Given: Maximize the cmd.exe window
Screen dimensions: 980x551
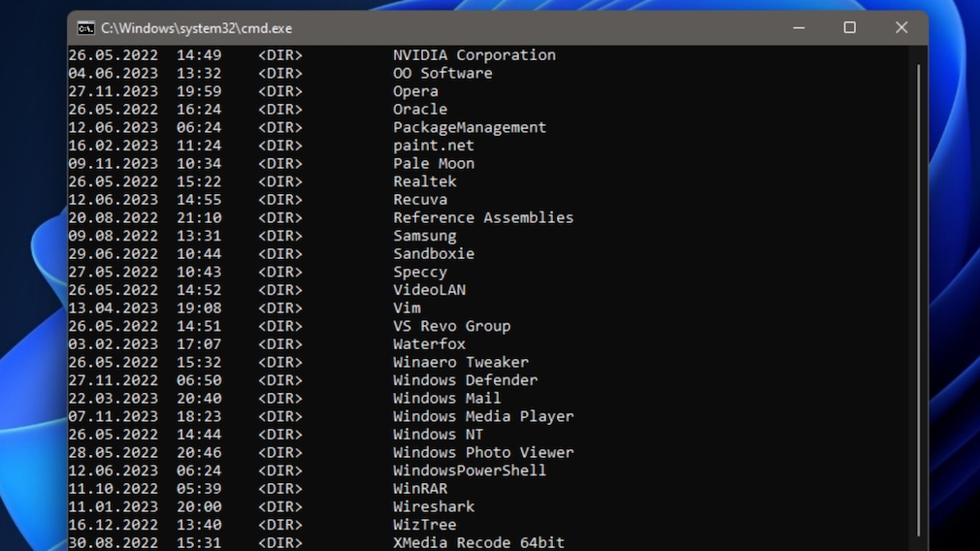Looking at the screenshot, I should click(x=849, y=28).
